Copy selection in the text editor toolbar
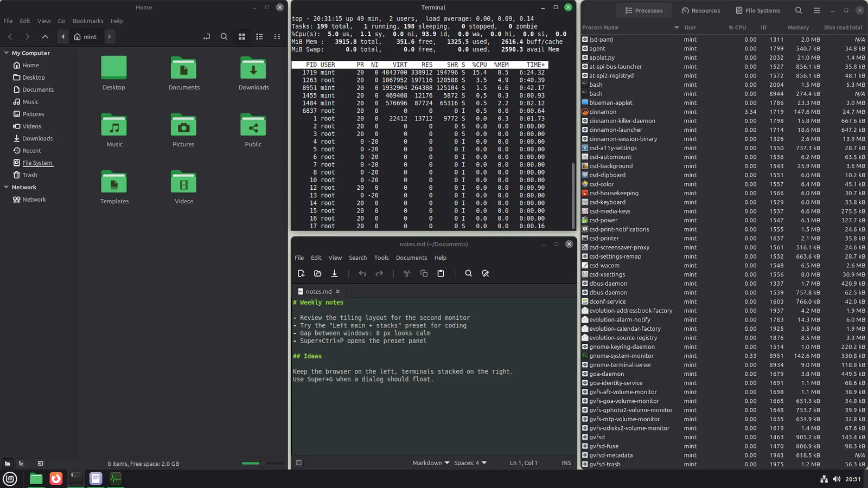 [424, 274]
